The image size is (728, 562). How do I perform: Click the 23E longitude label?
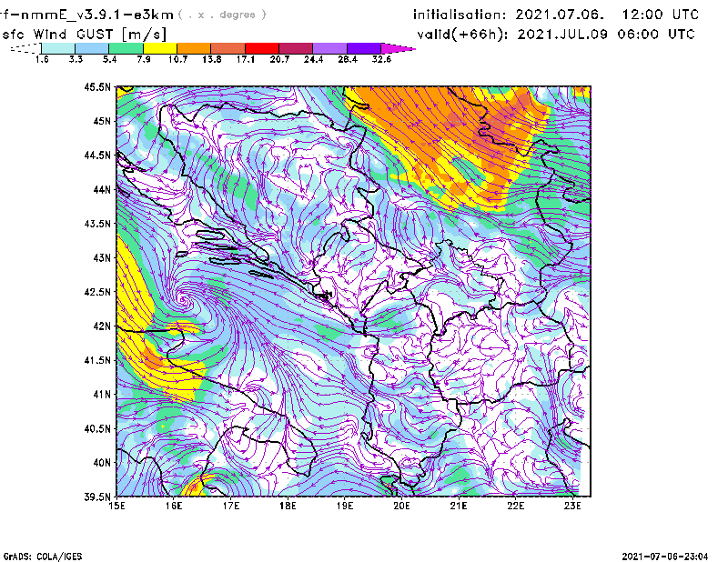pyautogui.click(x=572, y=506)
